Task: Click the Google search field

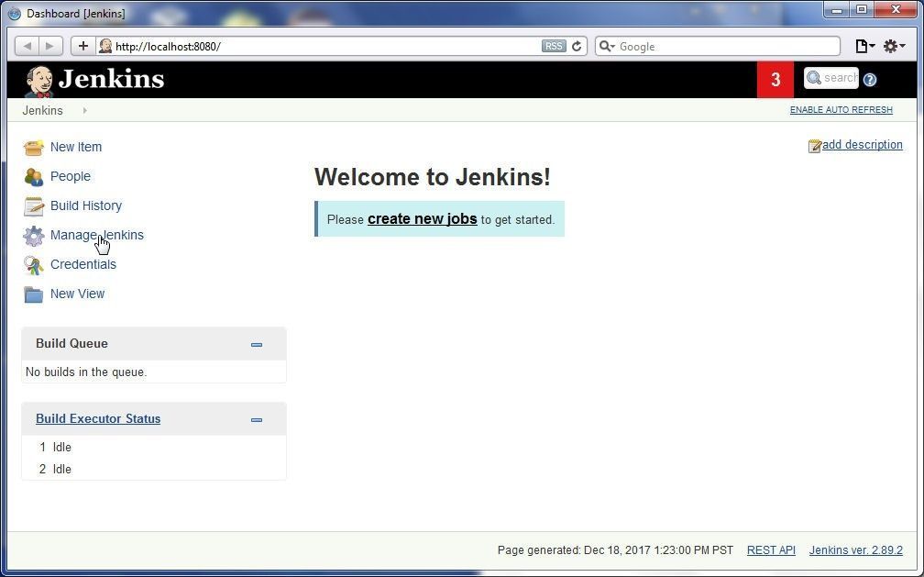Action: point(718,46)
